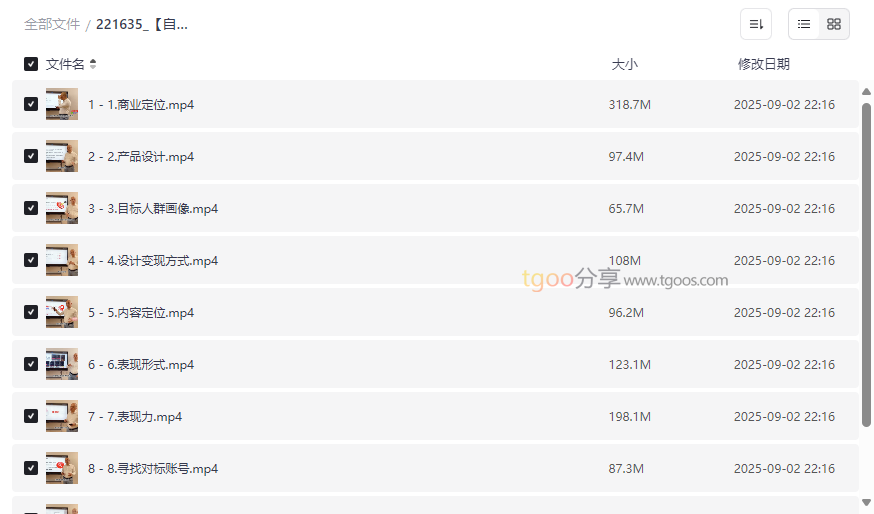Sort by 文件名 using the sort arrows
Viewport: 874px width, 514px height.
point(93,64)
